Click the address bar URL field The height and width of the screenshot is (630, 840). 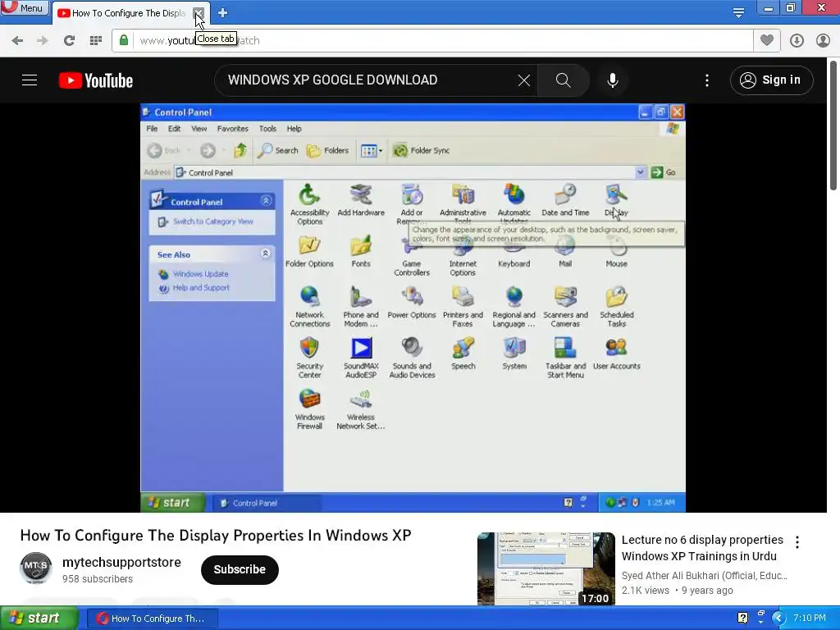pyautogui.click(x=432, y=40)
